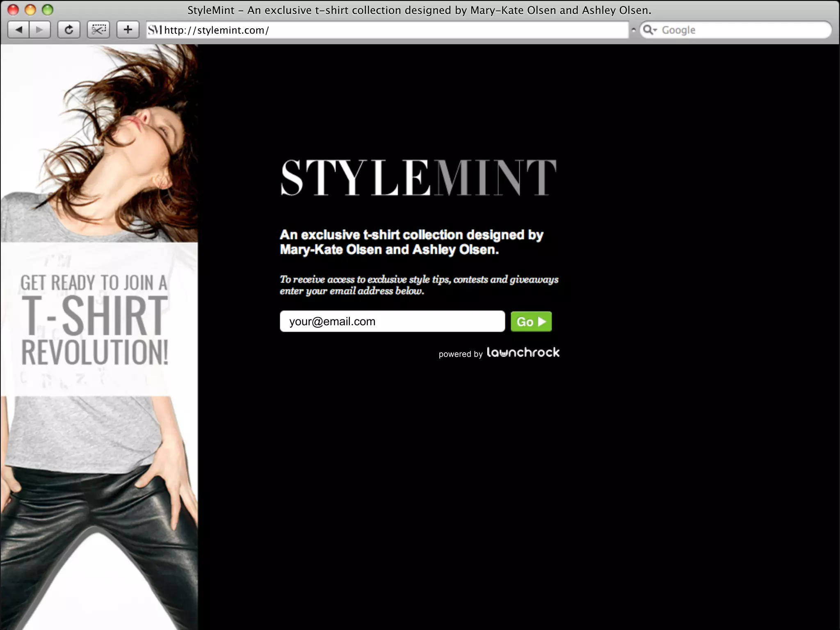
Task: Reload the page with the refresh icon
Action: (x=68, y=30)
